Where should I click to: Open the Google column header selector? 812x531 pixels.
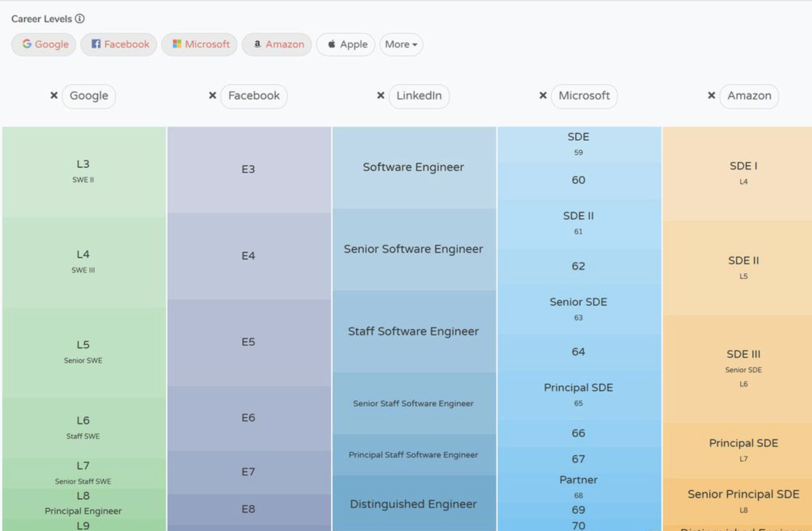[x=89, y=96]
